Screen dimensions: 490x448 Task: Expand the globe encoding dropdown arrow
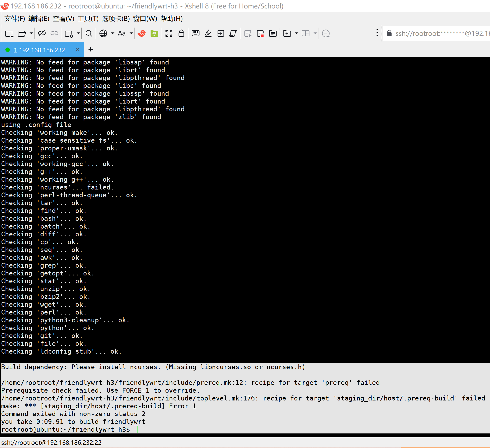(113, 33)
